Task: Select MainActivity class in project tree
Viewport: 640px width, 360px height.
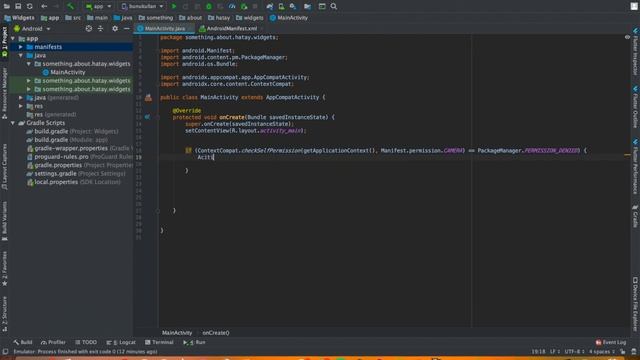Action: (64, 72)
